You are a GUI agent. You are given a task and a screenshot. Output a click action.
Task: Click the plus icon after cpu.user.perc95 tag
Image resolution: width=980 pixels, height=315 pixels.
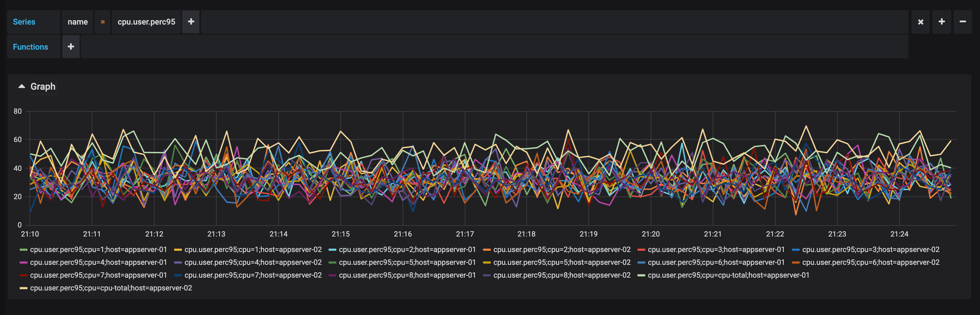191,22
